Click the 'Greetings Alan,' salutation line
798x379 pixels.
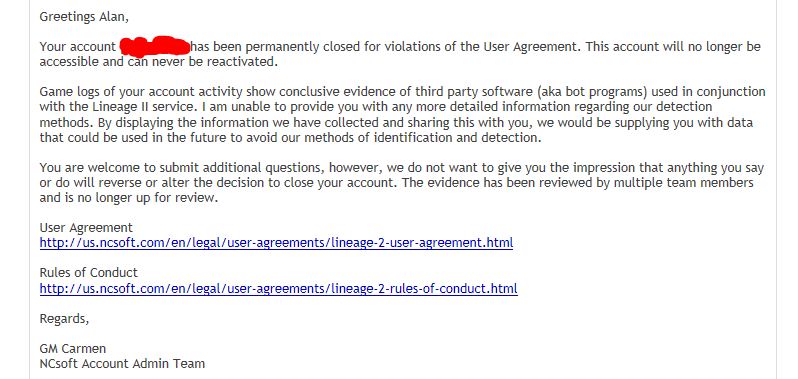(84, 17)
